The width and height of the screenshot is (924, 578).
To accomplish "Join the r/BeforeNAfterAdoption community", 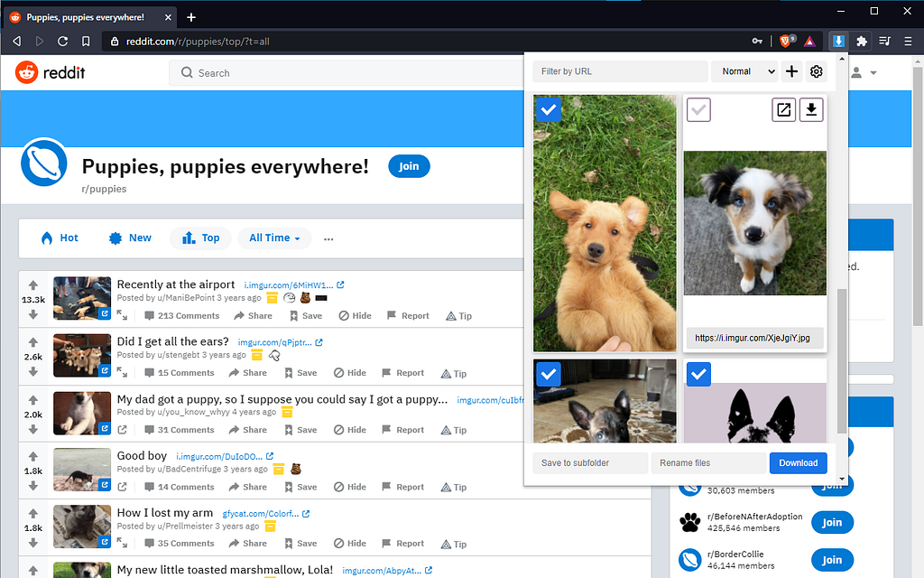I will [x=832, y=522].
